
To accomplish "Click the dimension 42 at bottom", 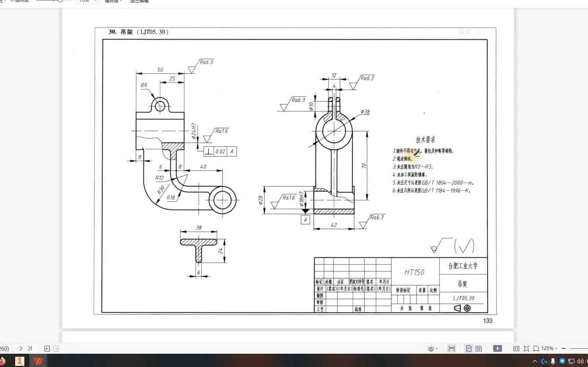I will [334, 225].
